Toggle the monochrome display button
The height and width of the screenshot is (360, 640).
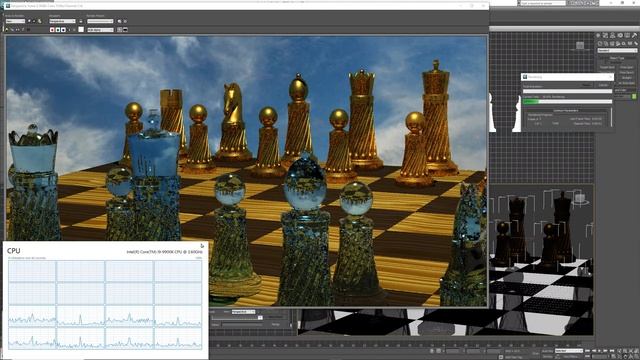74,30
